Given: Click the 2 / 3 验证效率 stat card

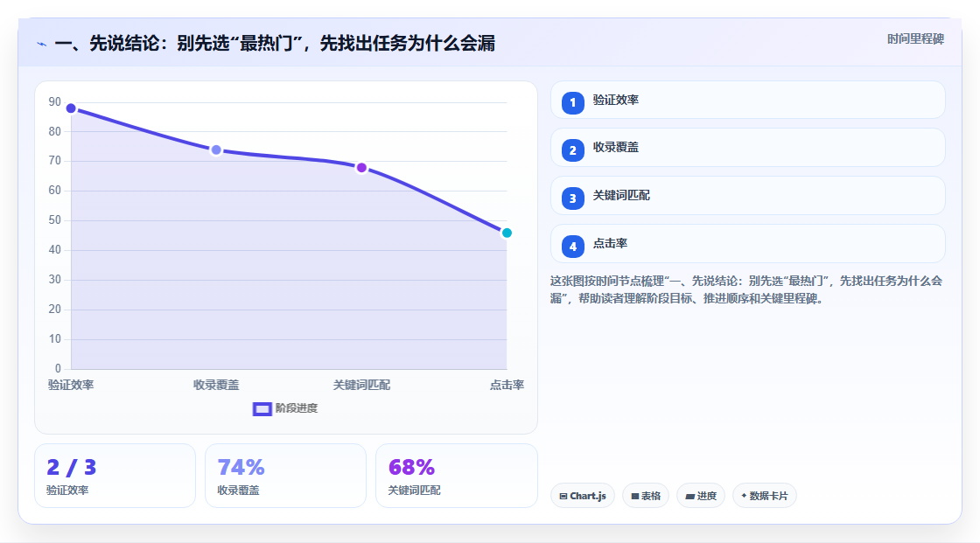Looking at the screenshot, I should pyautogui.click(x=115, y=476).
